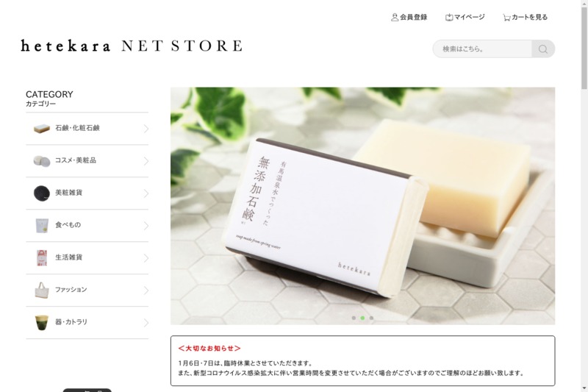
Task: Expand 石鹸・化粧石鹸 category chevron
Action: (x=146, y=129)
